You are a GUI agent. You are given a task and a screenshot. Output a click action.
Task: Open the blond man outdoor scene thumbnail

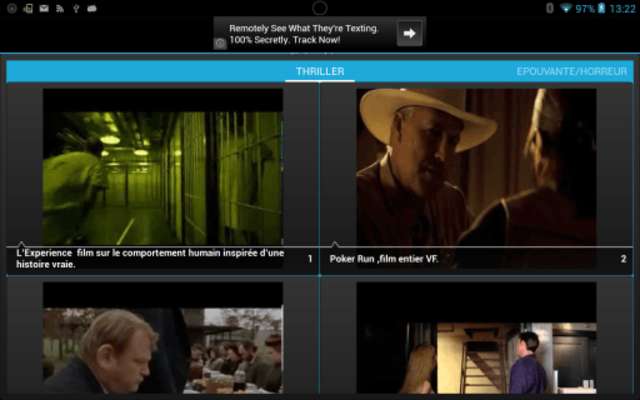tap(163, 338)
